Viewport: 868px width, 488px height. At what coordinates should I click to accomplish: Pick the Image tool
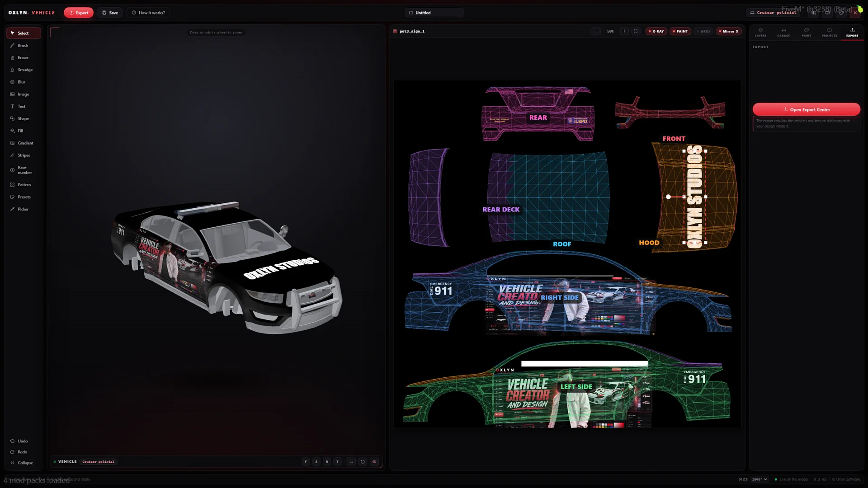tap(24, 94)
